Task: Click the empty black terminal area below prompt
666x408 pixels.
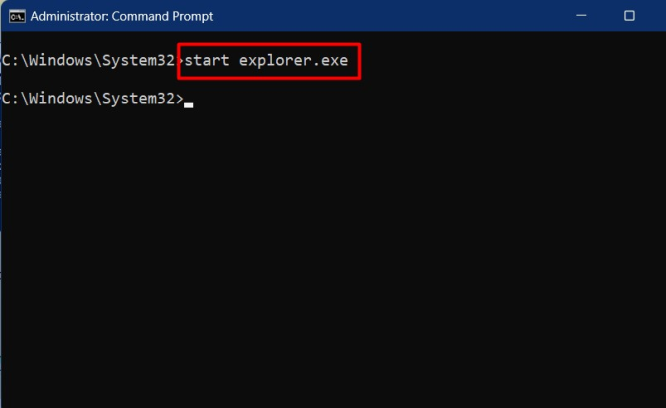Action: pyautogui.click(x=330, y=260)
